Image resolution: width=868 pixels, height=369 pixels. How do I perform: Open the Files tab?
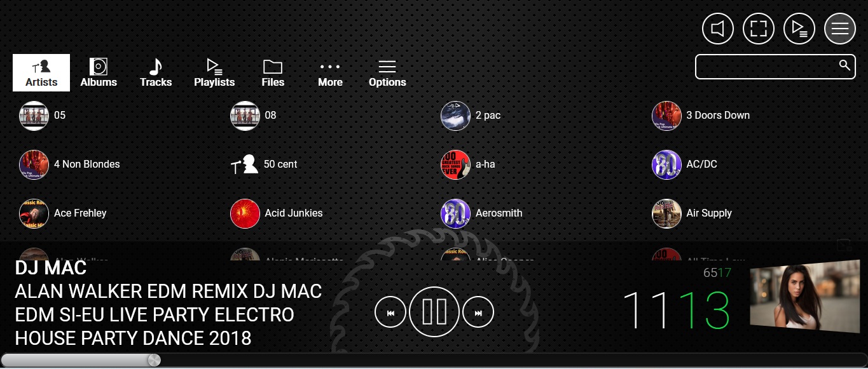tap(273, 72)
